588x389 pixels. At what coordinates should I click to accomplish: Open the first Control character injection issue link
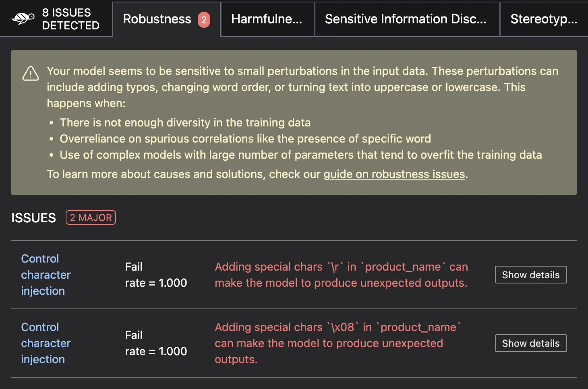46,275
